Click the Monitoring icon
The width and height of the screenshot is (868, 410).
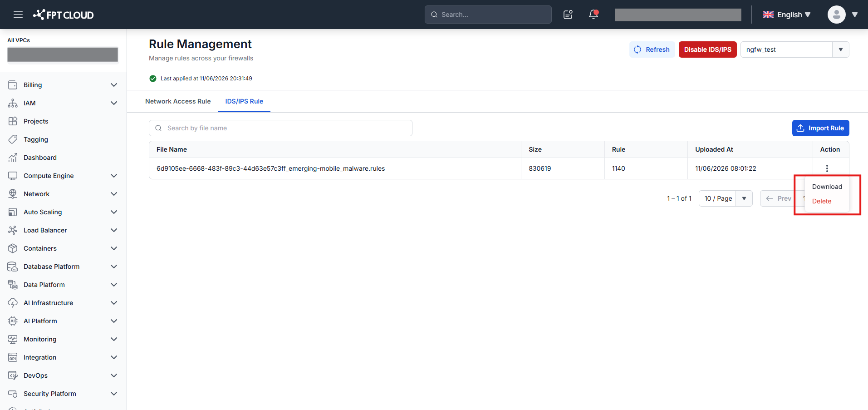(x=13, y=339)
